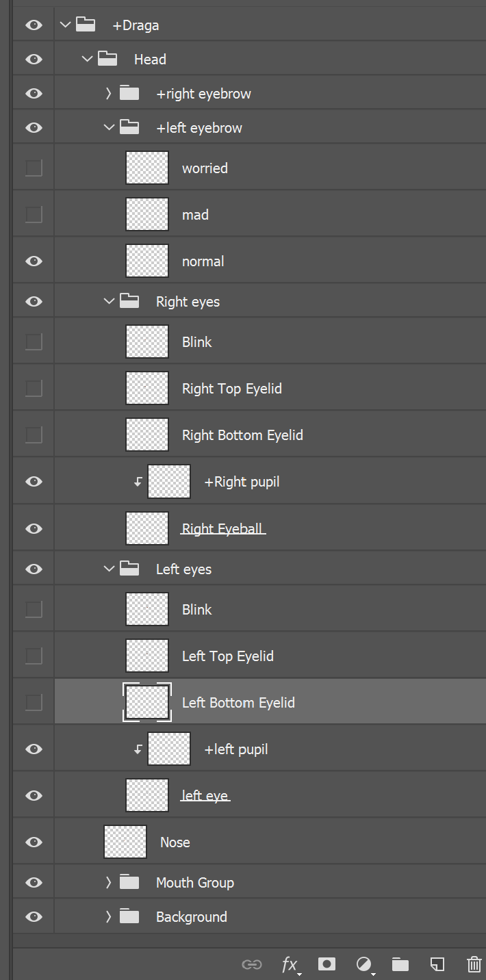Open the layer style fx menu

click(x=291, y=964)
